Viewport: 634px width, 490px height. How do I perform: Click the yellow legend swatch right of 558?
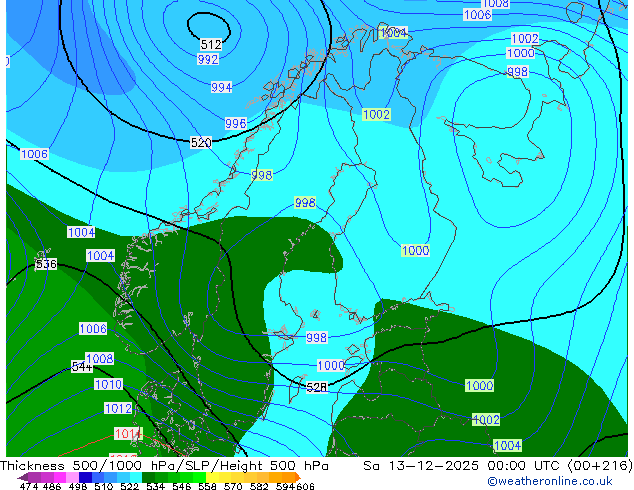[x=212, y=478]
